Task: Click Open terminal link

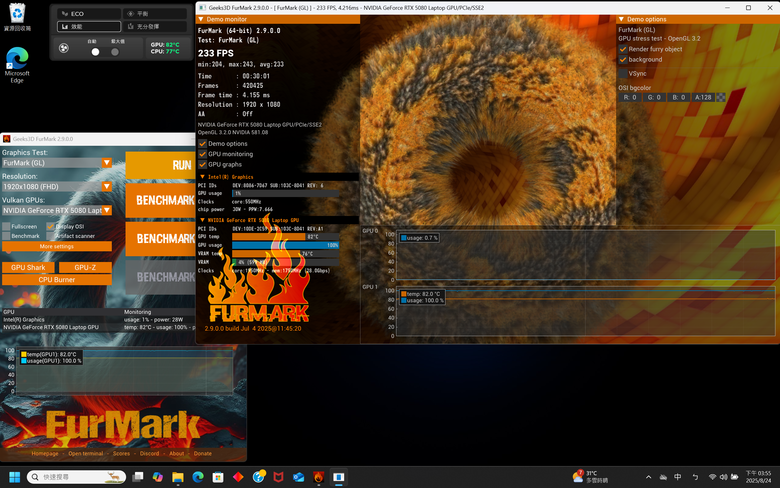Action: coord(86,454)
